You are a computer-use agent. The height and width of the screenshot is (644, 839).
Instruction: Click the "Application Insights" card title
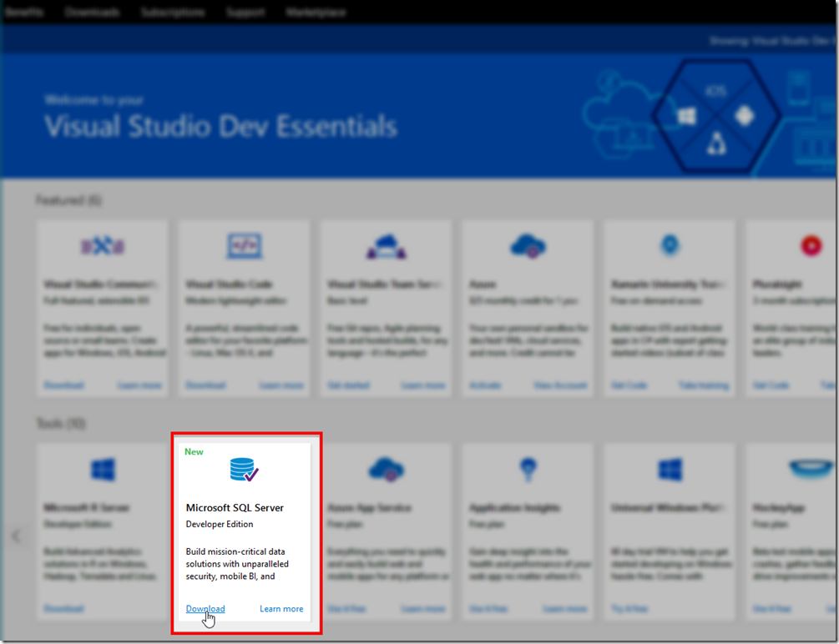pyautogui.click(x=515, y=507)
